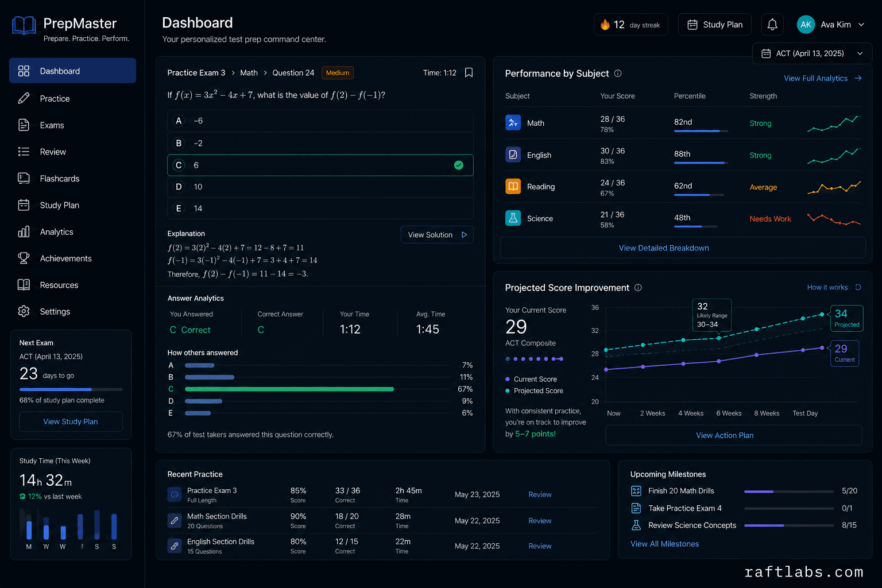Click the Reading subject book icon

point(513,187)
